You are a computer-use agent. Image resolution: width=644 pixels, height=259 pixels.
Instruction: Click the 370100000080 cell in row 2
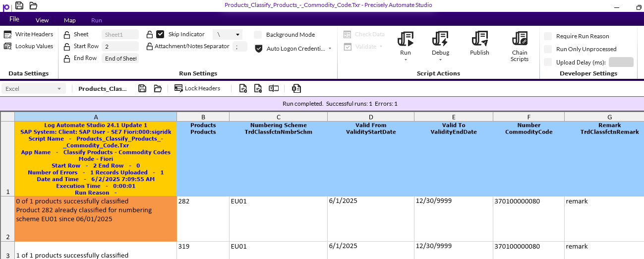pos(528,219)
